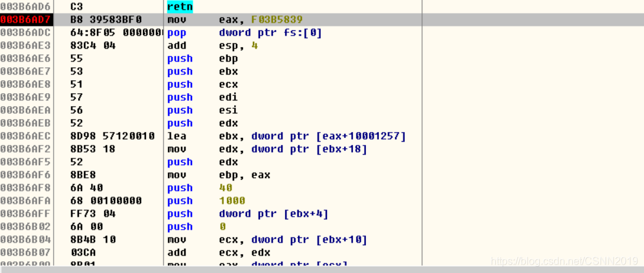Click push edx at address 003B6AEB
The width and height of the screenshot is (644, 273).
point(202,124)
